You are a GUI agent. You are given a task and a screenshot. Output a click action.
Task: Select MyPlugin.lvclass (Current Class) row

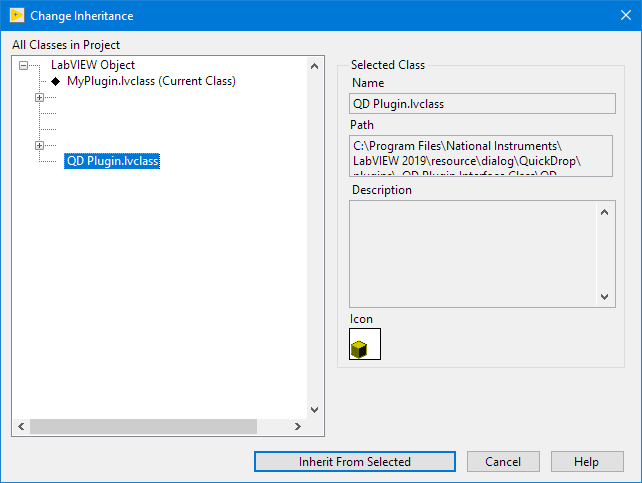(x=151, y=81)
